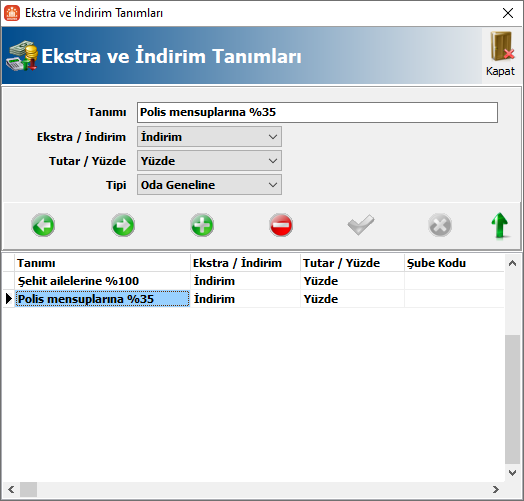Confirm changes with the checkmark icon

(361, 225)
